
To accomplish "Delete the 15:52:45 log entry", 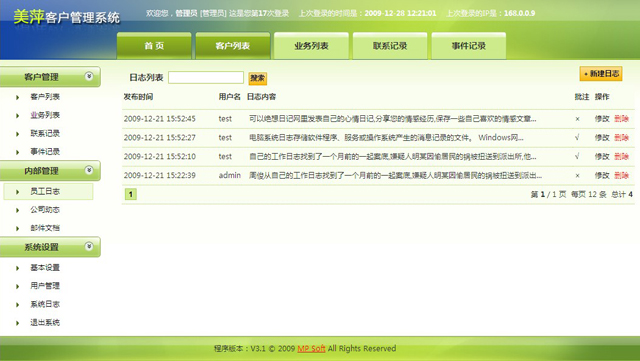I will tap(621, 119).
